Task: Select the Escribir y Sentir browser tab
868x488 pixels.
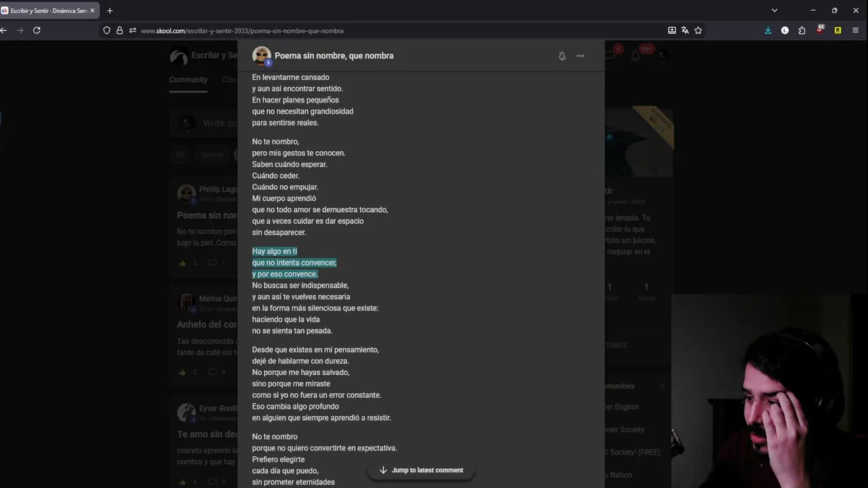Action: click(x=49, y=11)
